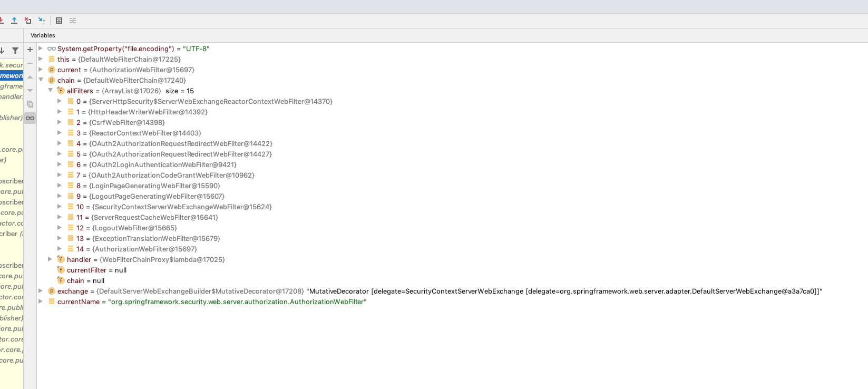The width and height of the screenshot is (868, 389).
Task: Click the funnel filter icon above frames
Action: (15, 51)
